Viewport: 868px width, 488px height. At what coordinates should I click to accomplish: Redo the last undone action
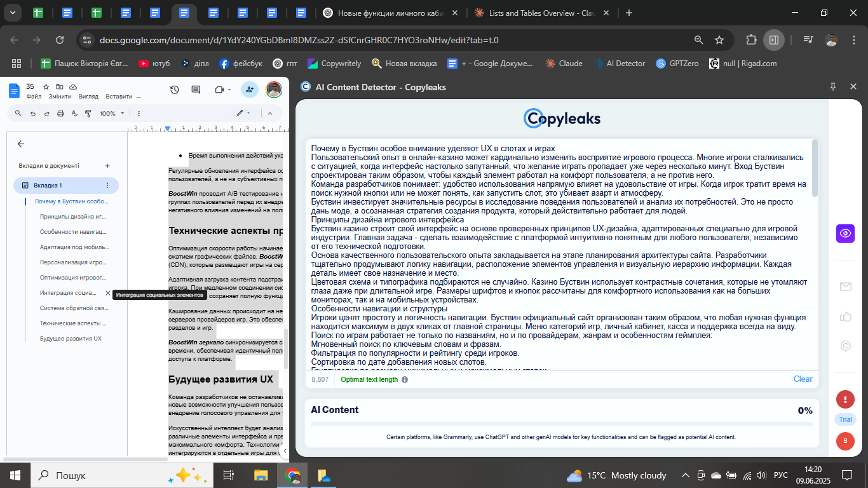46,113
